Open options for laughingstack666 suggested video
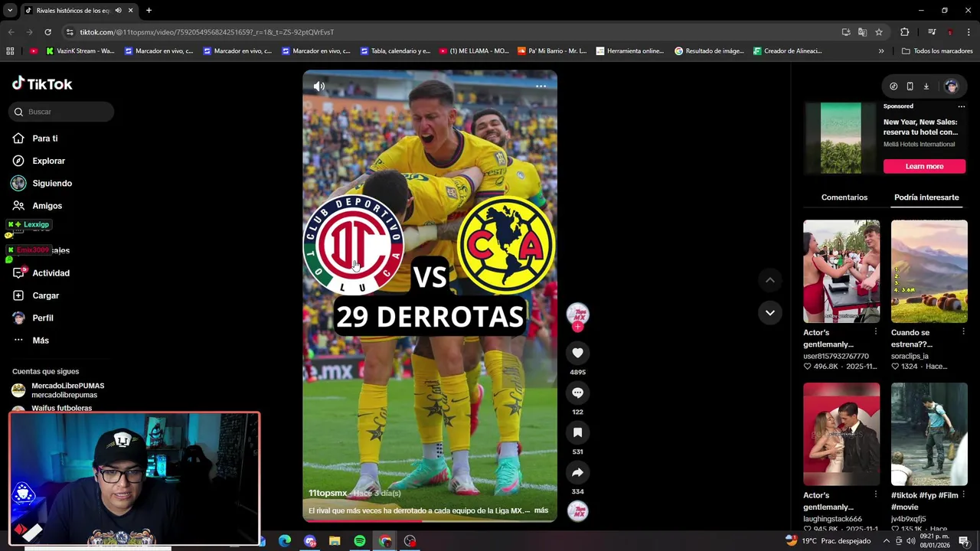Viewport: 980px width, 551px height. [x=876, y=495]
